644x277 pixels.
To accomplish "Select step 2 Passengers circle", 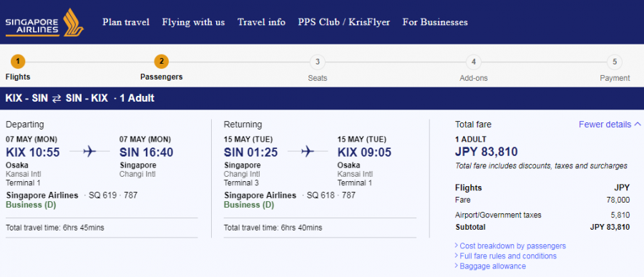I will point(162,62).
